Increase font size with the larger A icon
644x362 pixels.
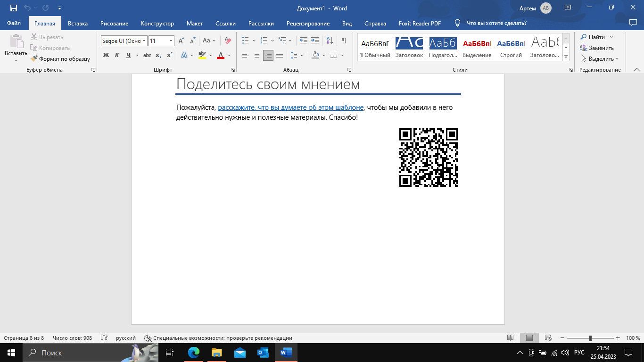(181, 41)
